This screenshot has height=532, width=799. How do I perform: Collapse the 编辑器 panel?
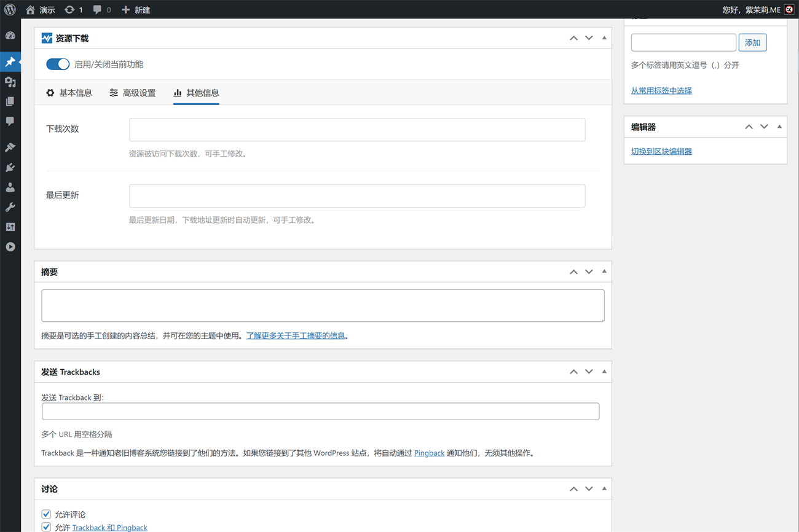pyautogui.click(x=779, y=127)
